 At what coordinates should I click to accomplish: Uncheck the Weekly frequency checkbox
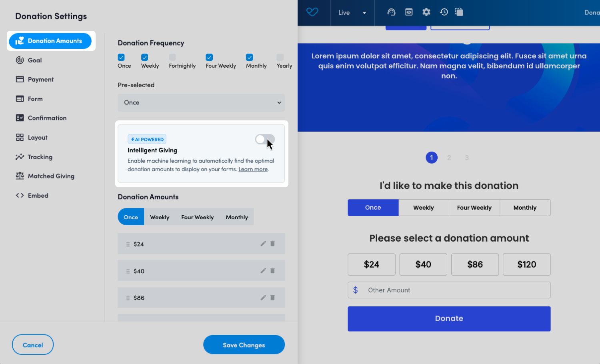pyautogui.click(x=145, y=57)
